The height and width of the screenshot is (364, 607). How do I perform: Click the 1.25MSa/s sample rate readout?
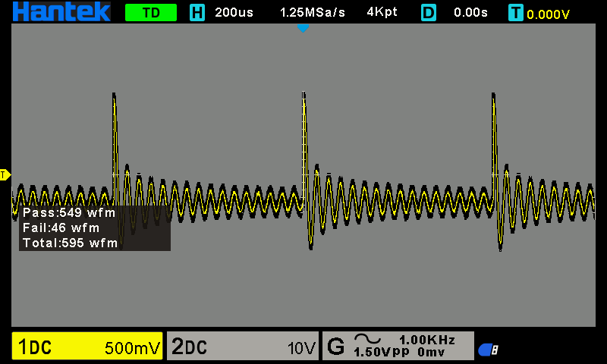click(312, 13)
